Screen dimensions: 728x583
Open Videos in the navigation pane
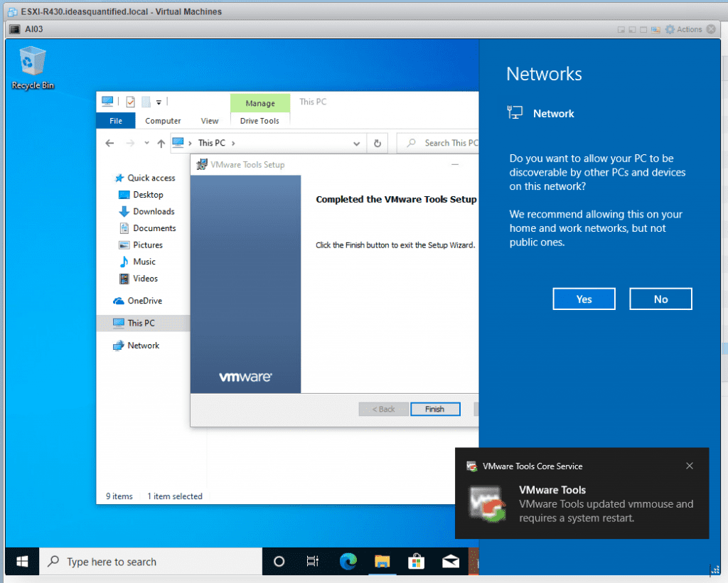(139, 278)
